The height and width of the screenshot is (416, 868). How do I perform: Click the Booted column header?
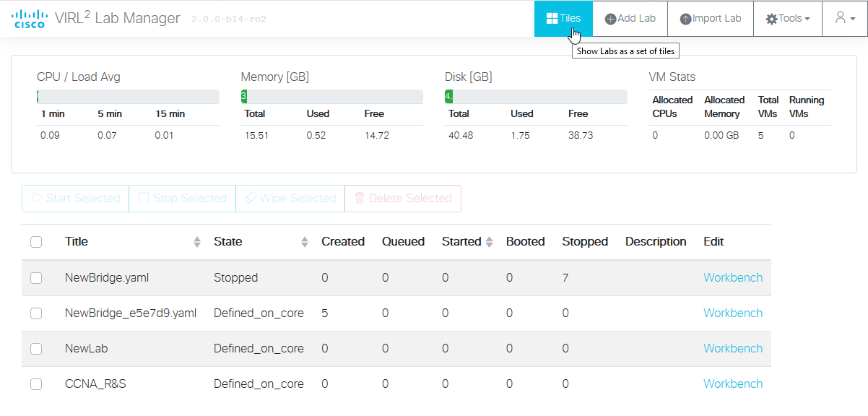point(526,241)
